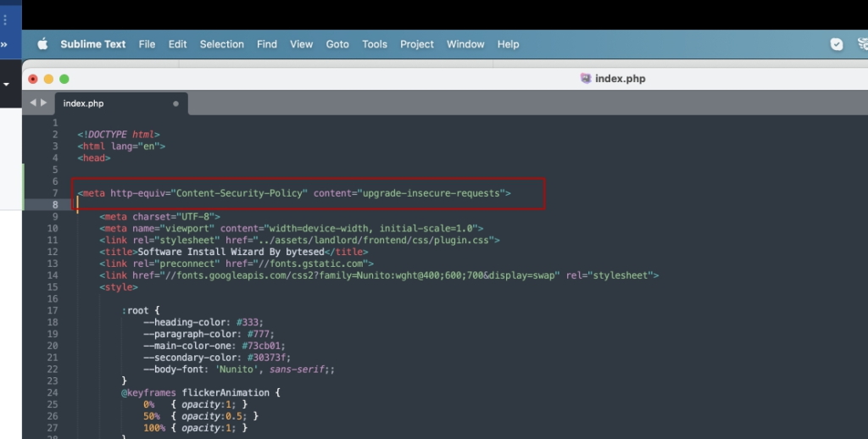Open the Sublime Text application menu

click(93, 44)
